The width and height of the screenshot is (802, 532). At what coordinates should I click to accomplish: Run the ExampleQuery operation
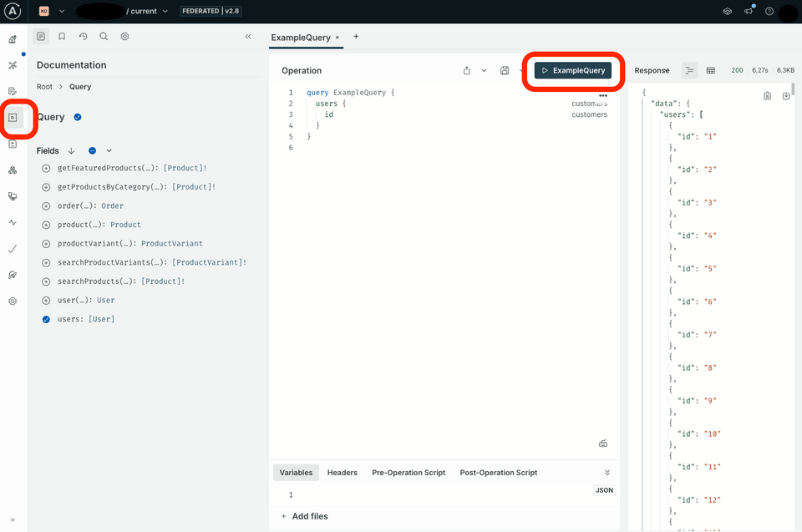(573, 71)
